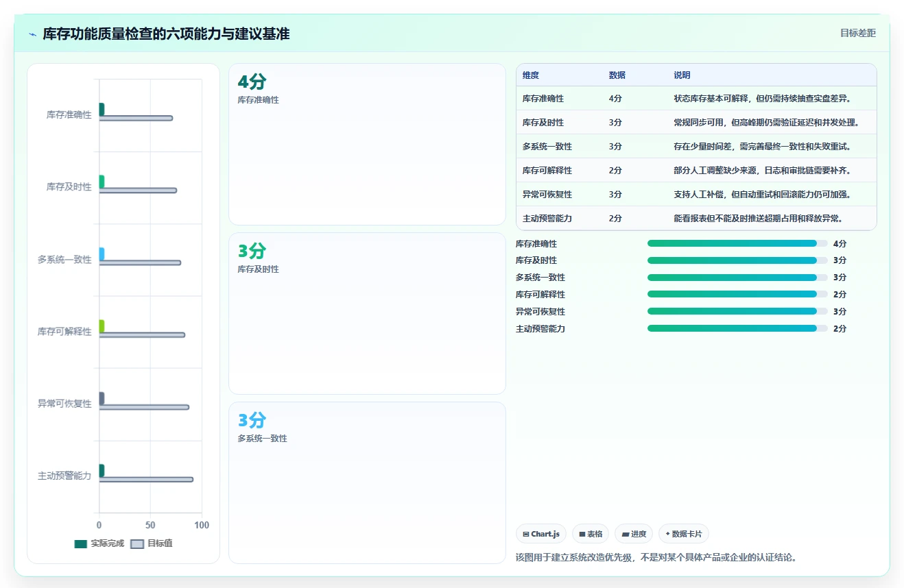
Task: Click the 主动预警能力 progress bar
Action: pos(737,328)
